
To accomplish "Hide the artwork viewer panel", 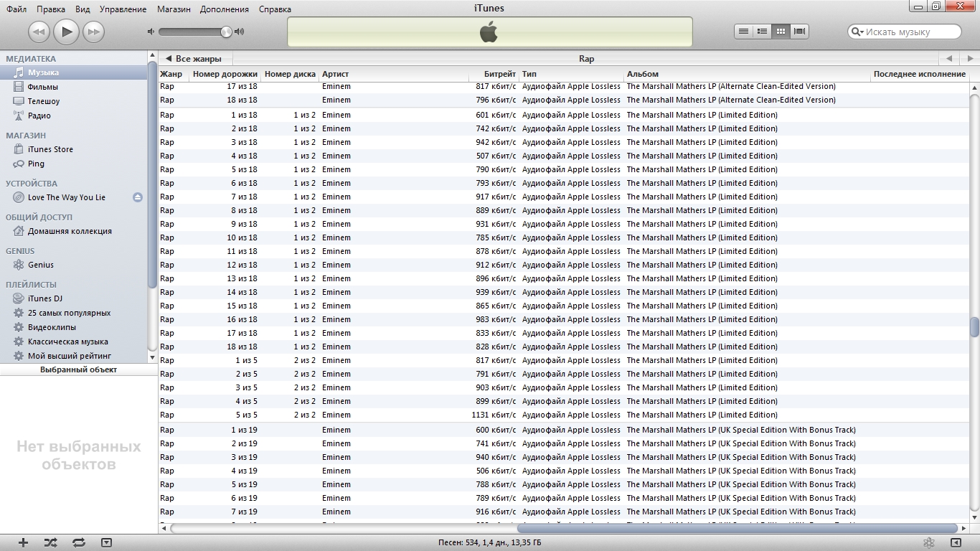I will tap(106, 543).
